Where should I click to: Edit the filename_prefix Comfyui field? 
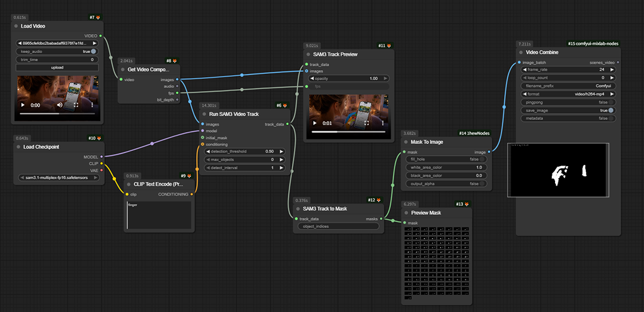pyautogui.click(x=568, y=85)
